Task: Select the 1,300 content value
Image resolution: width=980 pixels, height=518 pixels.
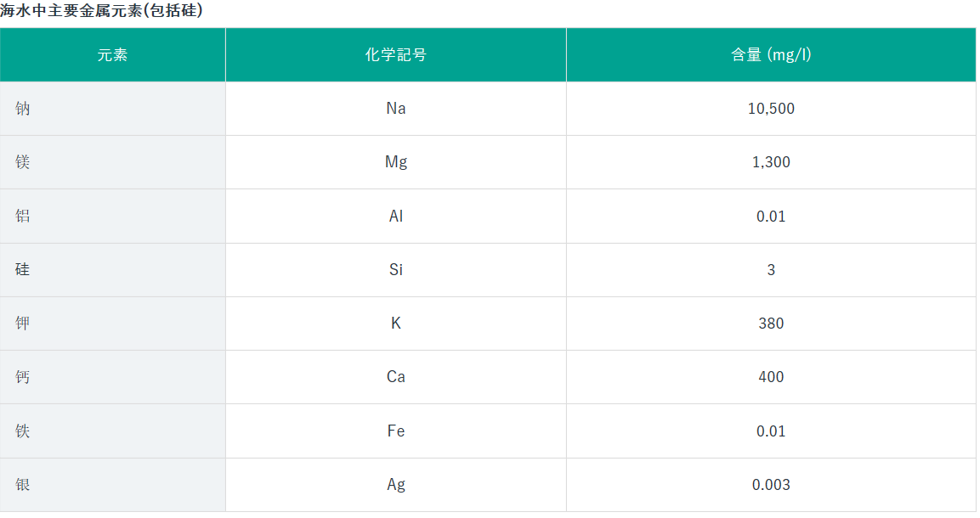Action: pyautogui.click(x=771, y=162)
